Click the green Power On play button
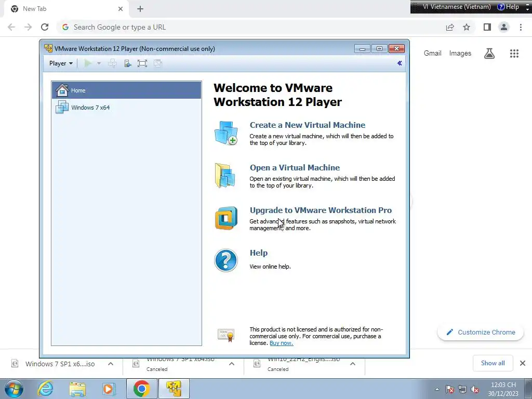This screenshot has width=532, height=399. click(x=88, y=63)
